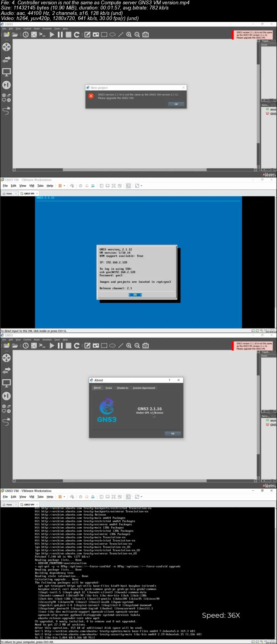Click Add a note icon behind New project dialog
The height and width of the screenshot is (644, 277).
tap(87, 35)
